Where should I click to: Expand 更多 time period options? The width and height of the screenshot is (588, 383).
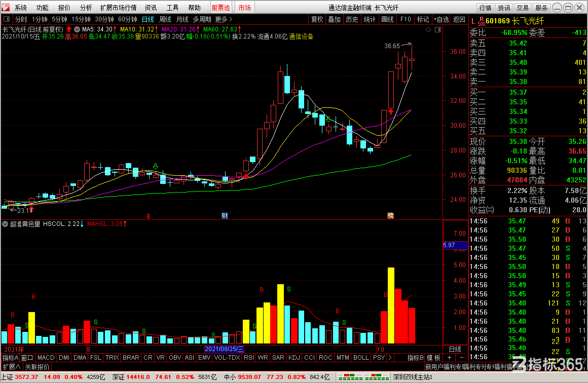(x=224, y=19)
